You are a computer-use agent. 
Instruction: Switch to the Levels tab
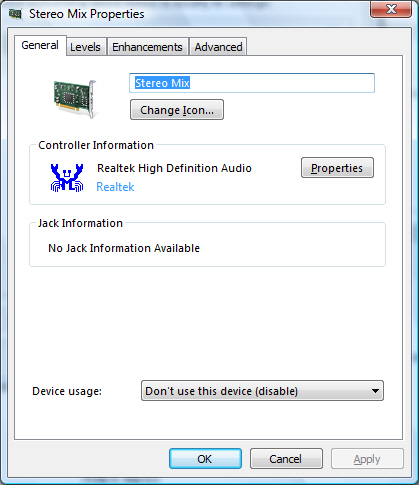[86, 47]
